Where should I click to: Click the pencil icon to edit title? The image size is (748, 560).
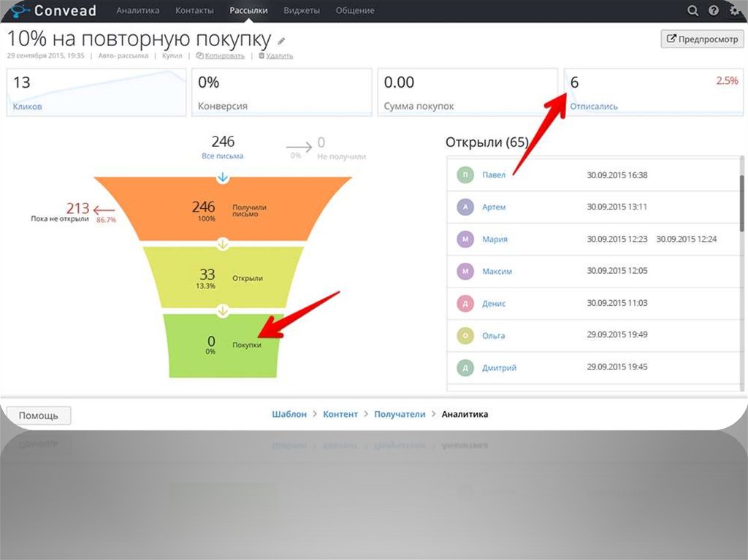point(282,40)
